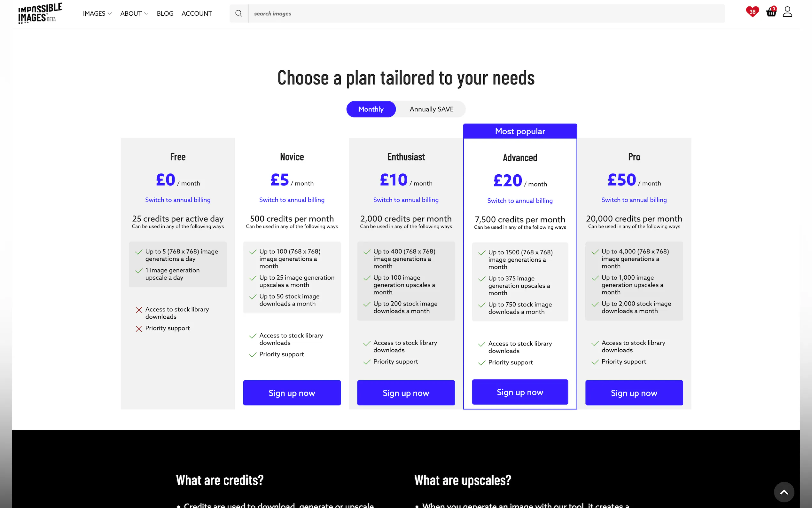
Task: Click Enthusiast plan's annual billing link
Action: coord(406,200)
